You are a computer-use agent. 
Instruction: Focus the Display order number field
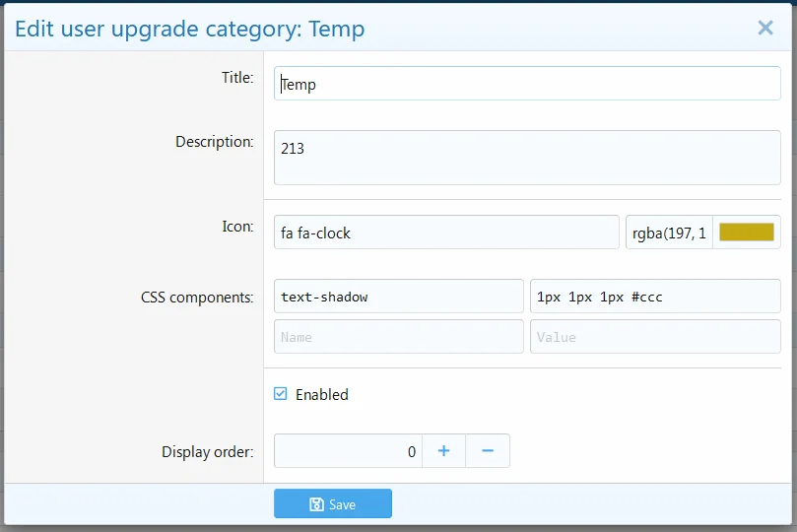pos(348,451)
